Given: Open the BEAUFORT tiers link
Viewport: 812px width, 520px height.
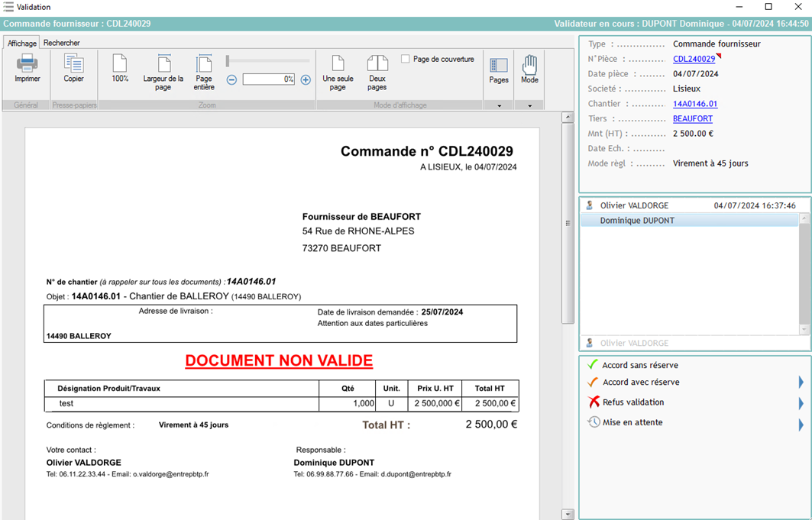Looking at the screenshot, I should [692, 118].
